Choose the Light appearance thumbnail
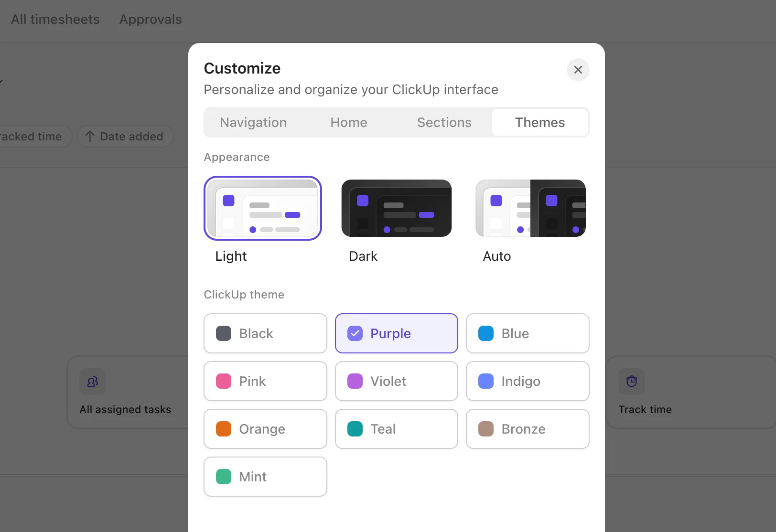776x532 pixels. pos(263,208)
